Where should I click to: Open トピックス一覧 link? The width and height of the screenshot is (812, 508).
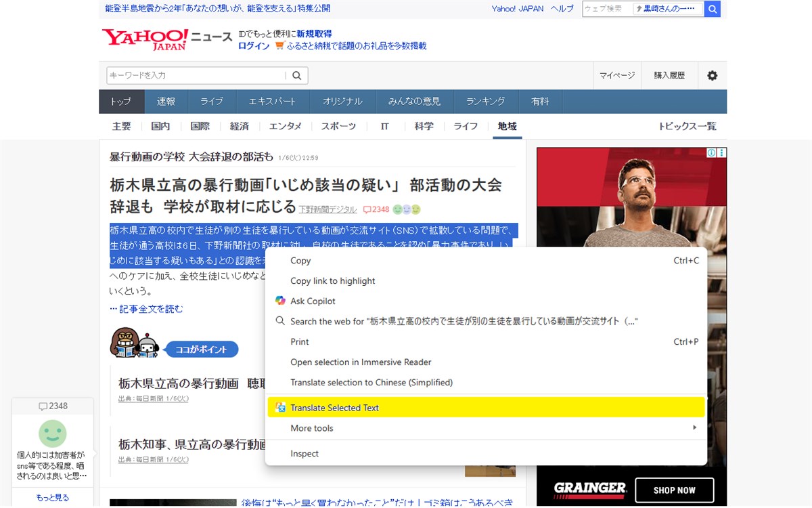(x=687, y=126)
